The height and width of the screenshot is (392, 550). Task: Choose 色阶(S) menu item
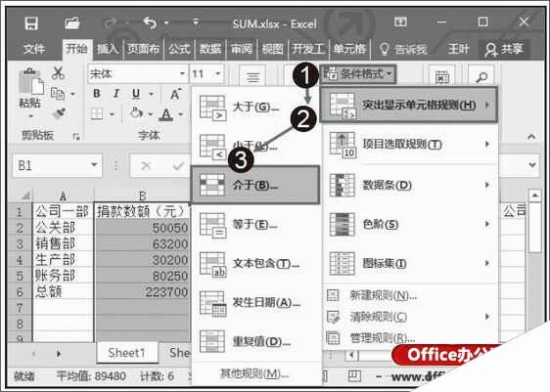pyautogui.click(x=409, y=224)
